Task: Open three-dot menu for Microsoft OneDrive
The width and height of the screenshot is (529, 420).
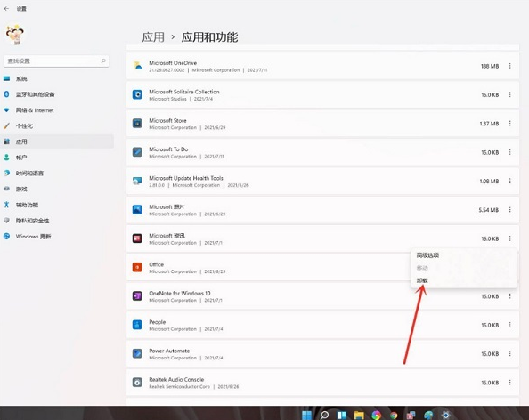Action: (509, 66)
